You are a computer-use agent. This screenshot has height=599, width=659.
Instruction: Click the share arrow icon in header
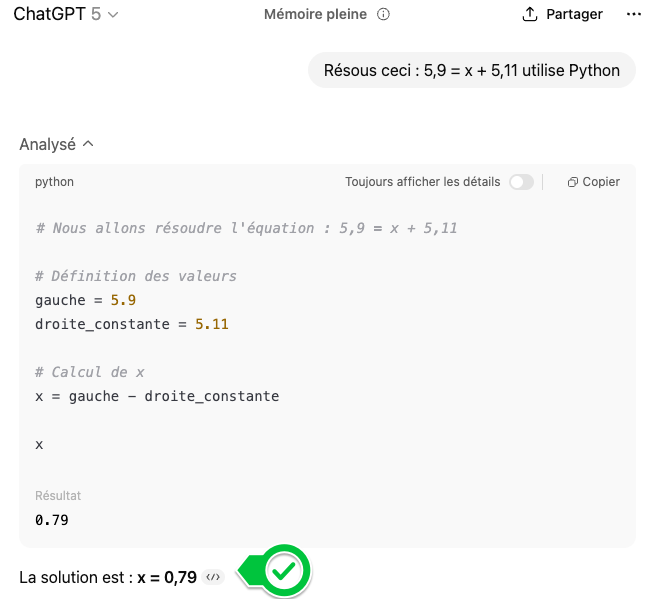click(530, 15)
